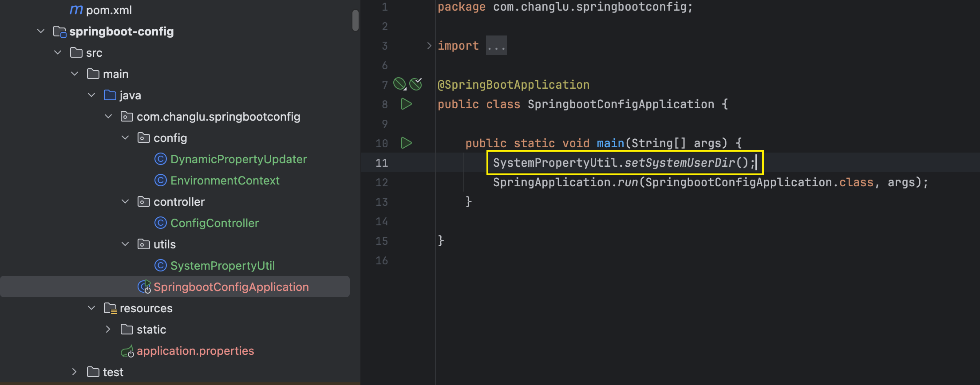
Task: Click the class icon beside EnvironmentContext
Action: coord(161,180)
